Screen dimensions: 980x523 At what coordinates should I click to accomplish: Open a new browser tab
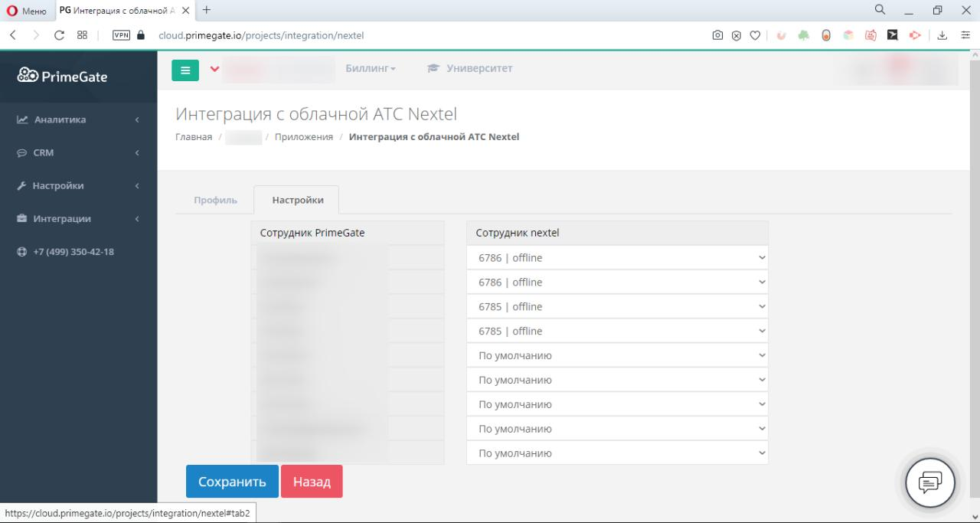coord(207,10)
